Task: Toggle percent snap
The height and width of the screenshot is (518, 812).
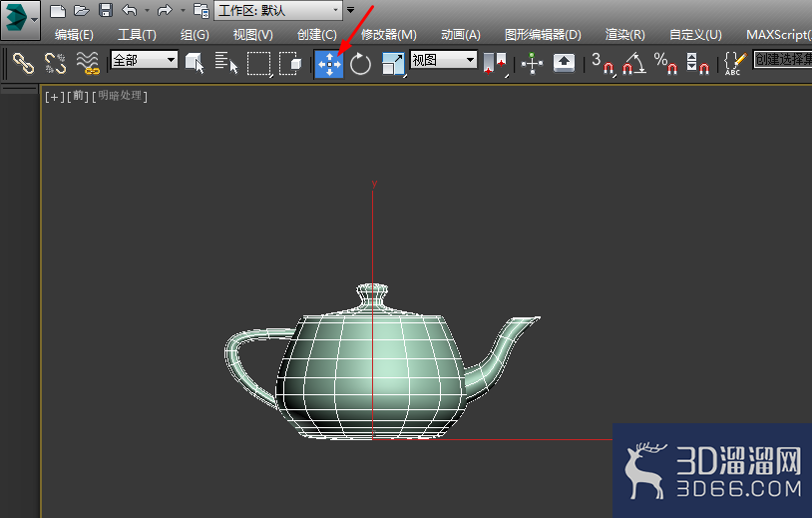Action: 665,64
